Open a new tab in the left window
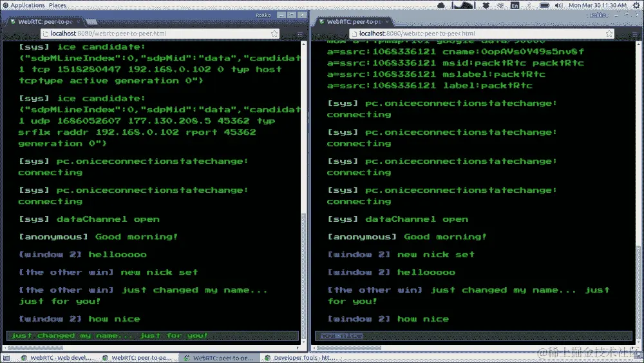Viewport: 644px width, 363px height. 91,22
